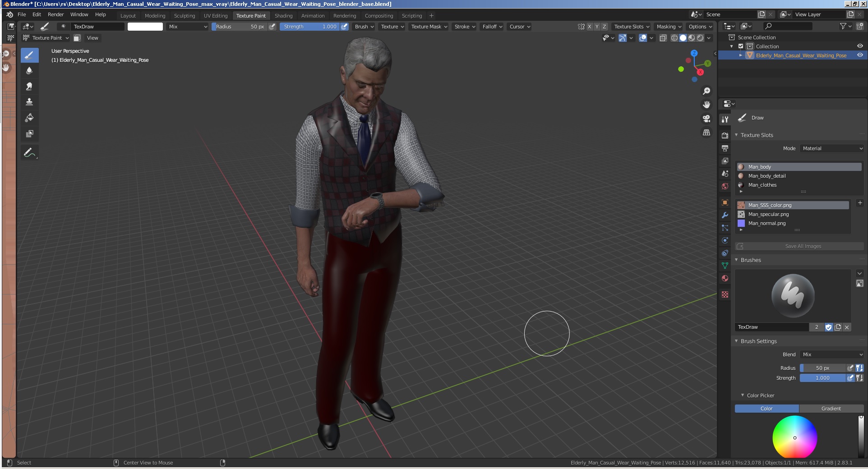Image resolution: width=868 pixels, height=469 pixels.
Task: Select the Clone stamp tool
Action: click(x=29, y=102)
